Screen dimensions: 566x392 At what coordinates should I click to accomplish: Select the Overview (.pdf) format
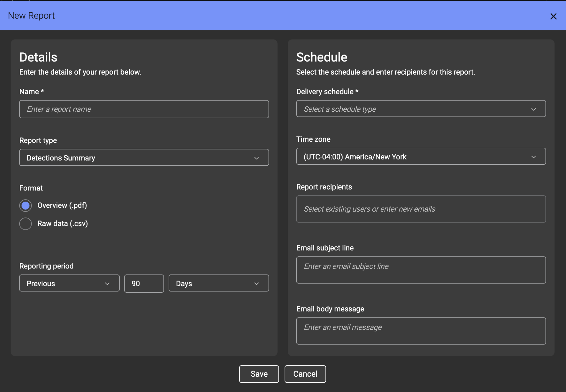(x=26, y=205)
